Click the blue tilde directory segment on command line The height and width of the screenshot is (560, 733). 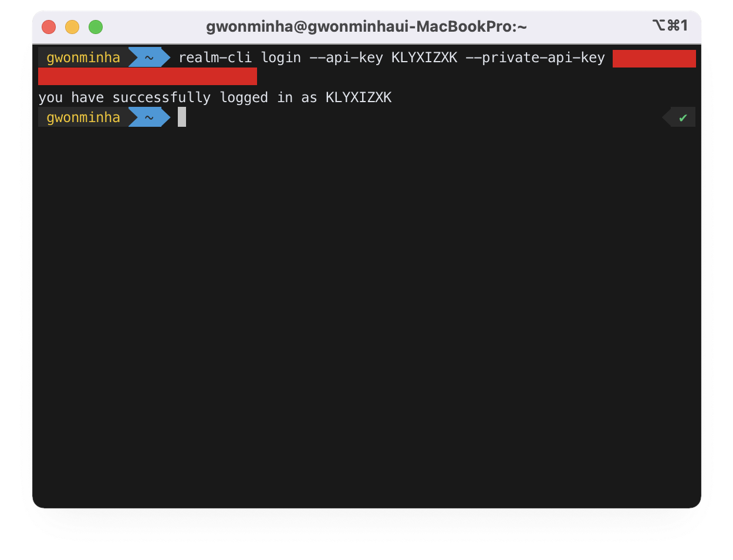pyautogui.click(x=149, y=58)
